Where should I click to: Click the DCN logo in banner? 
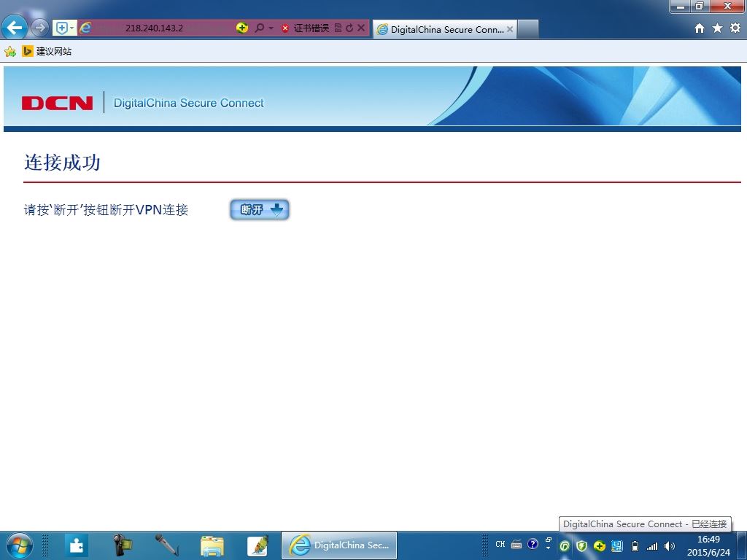click(57, 103)
